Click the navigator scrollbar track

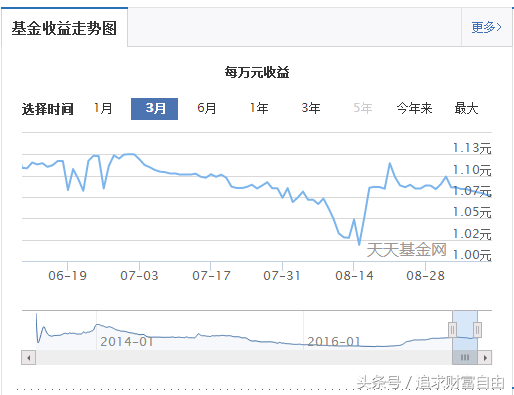[244, 358]
